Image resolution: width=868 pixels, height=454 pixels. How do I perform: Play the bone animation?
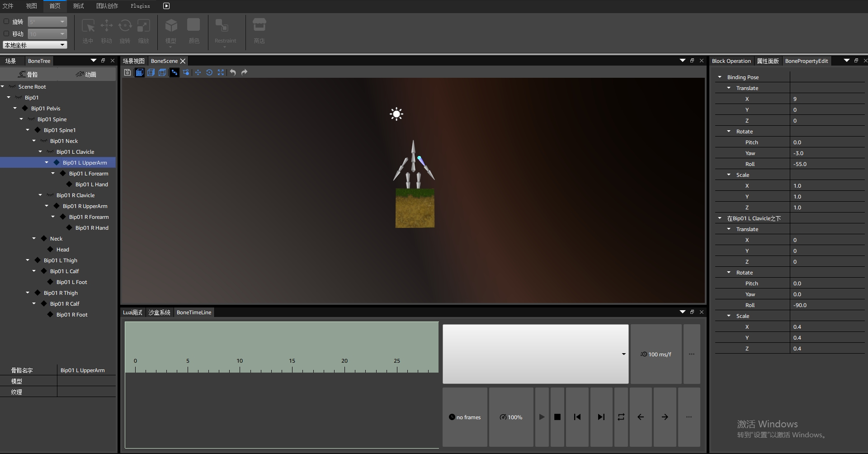pos(542,417)
